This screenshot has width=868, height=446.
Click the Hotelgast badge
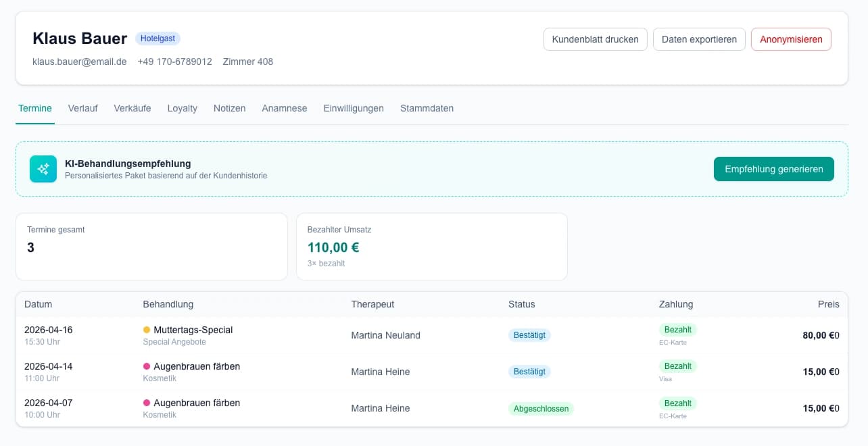[x=158, y=39]
